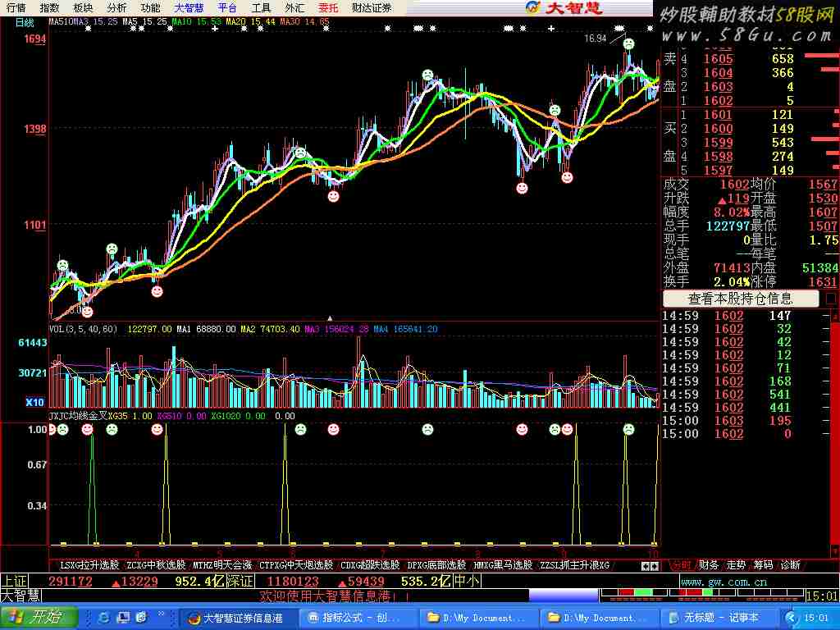The width and height of the screenshot is (840, 630).
Task: Click the VOL(3,5,40,60) indicator title
Action: point(83,329)
